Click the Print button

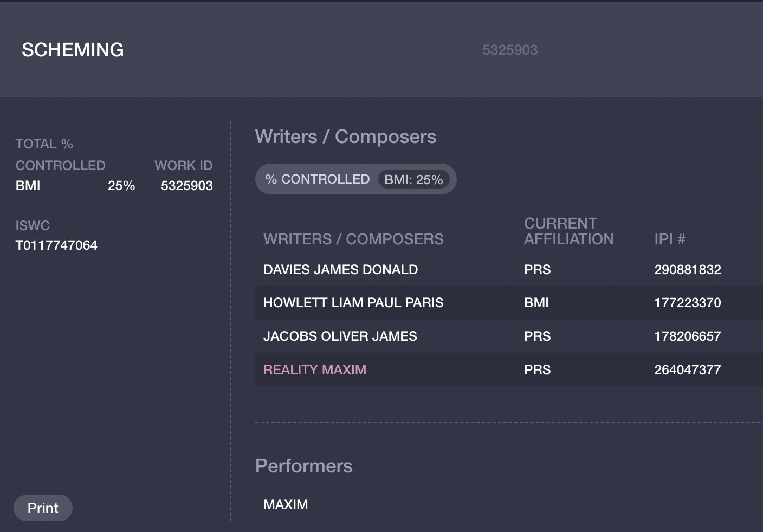[43, 508]
